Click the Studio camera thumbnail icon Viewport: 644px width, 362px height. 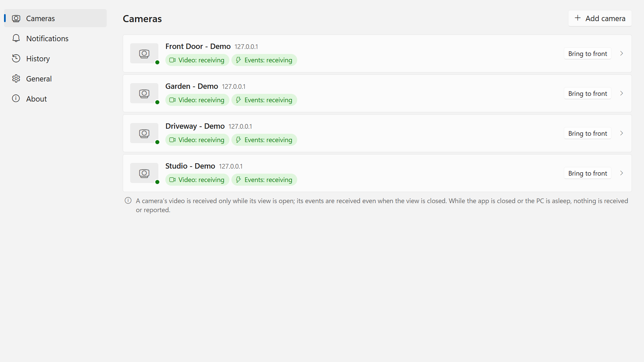(x=144, y=173)
